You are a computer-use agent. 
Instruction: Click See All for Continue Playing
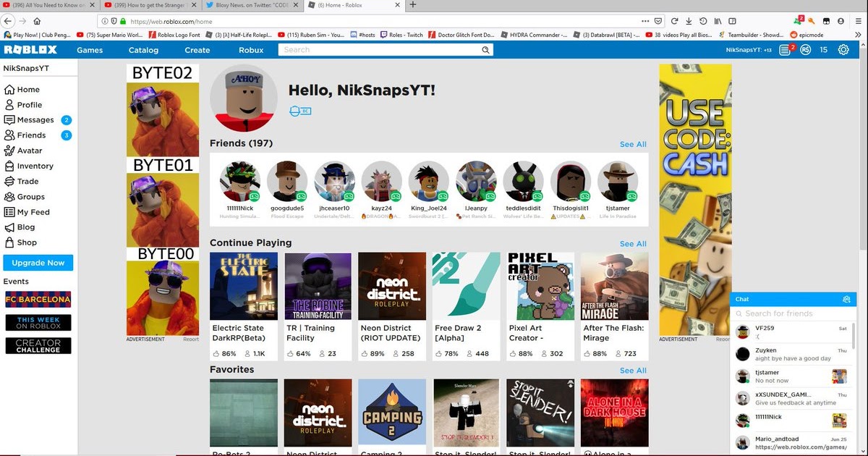[633, 243]
